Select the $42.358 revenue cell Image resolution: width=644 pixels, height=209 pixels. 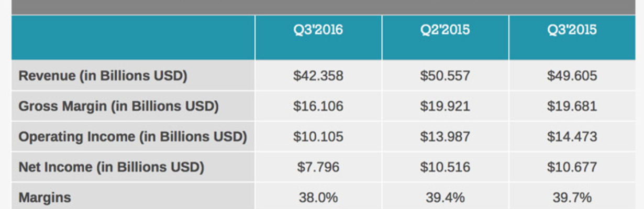[318, 76]
